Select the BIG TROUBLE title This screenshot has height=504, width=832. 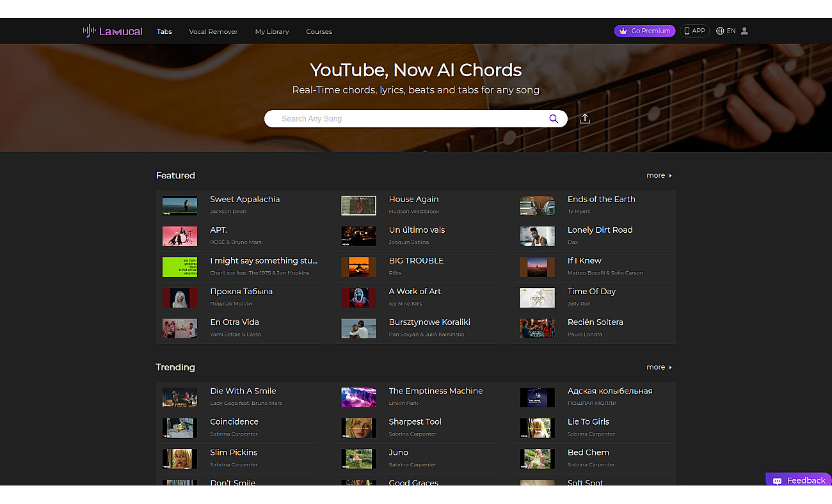point(416,261)
